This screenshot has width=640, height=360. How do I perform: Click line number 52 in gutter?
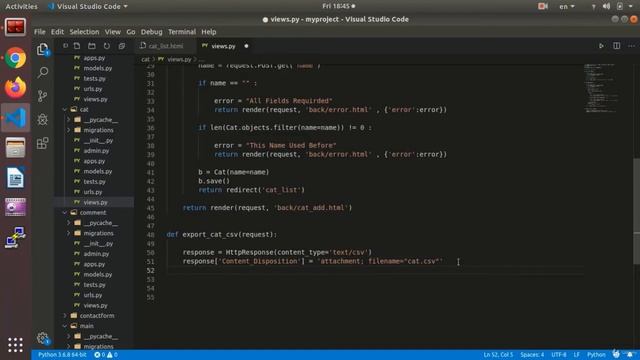click(151, 271)
